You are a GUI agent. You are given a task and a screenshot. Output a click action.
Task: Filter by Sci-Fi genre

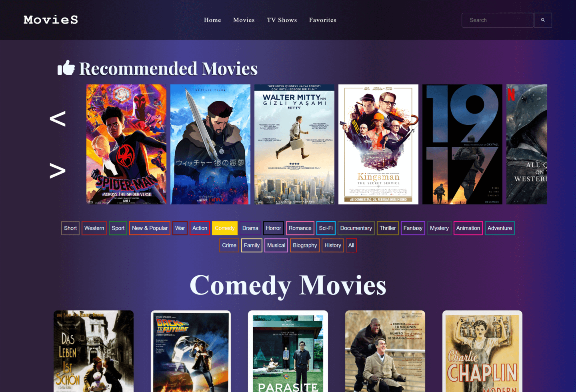(x=326, y=228)
